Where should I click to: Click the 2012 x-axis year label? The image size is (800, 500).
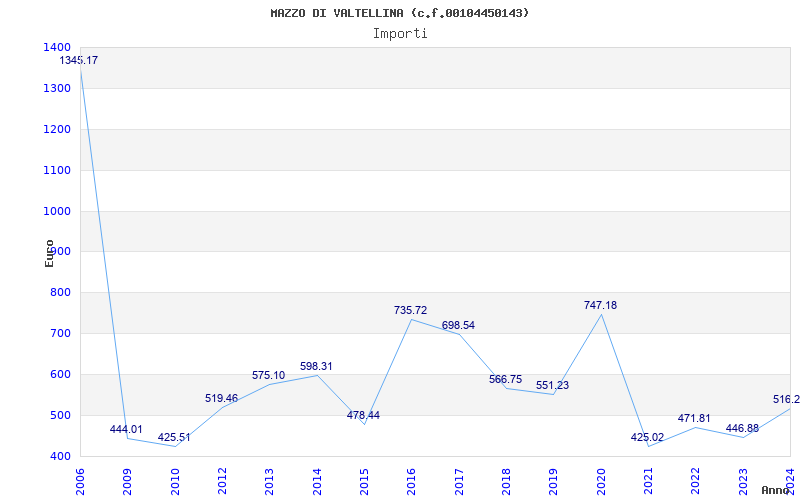(x=222, y=482)
